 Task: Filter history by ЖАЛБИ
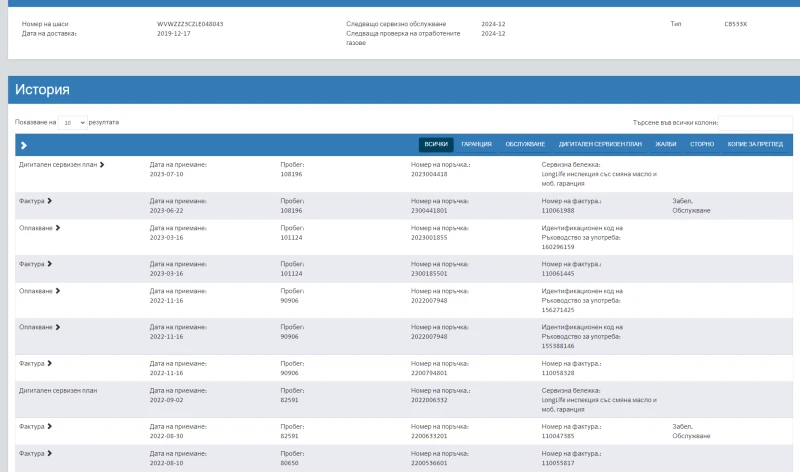pyautogui.click(x=665, y=145)
